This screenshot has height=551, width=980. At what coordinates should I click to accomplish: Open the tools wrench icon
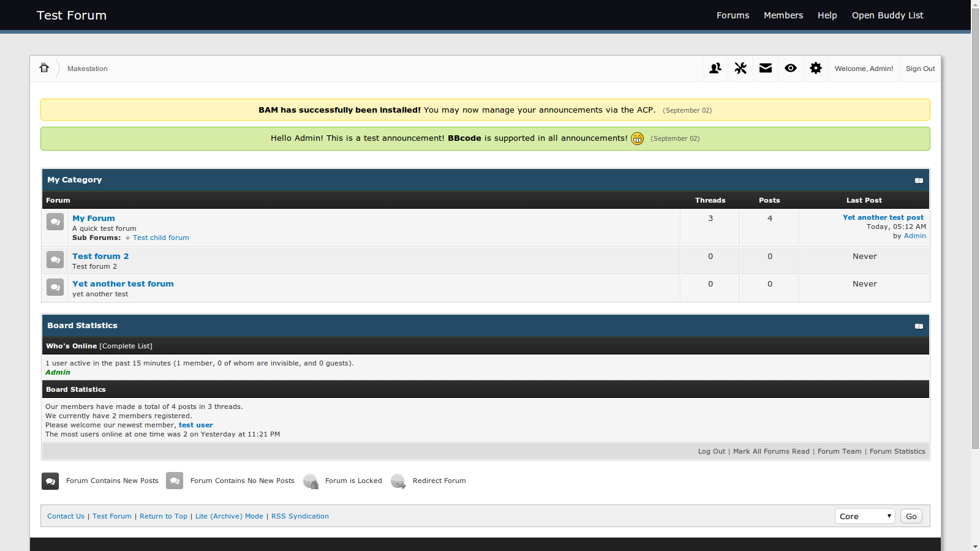tap(741, 69)
